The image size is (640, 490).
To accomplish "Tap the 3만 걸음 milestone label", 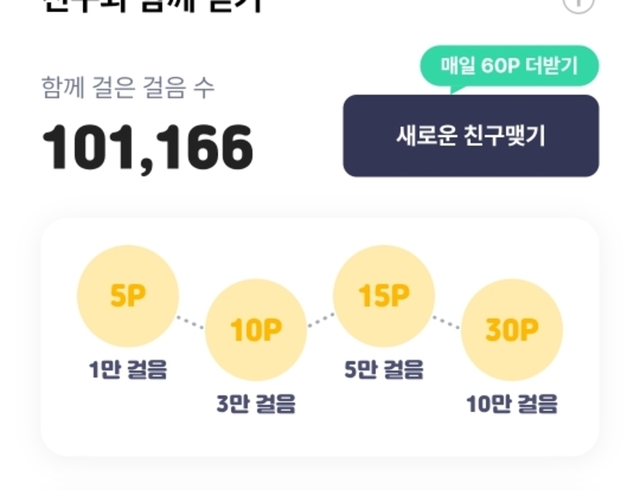I will 256,405.
